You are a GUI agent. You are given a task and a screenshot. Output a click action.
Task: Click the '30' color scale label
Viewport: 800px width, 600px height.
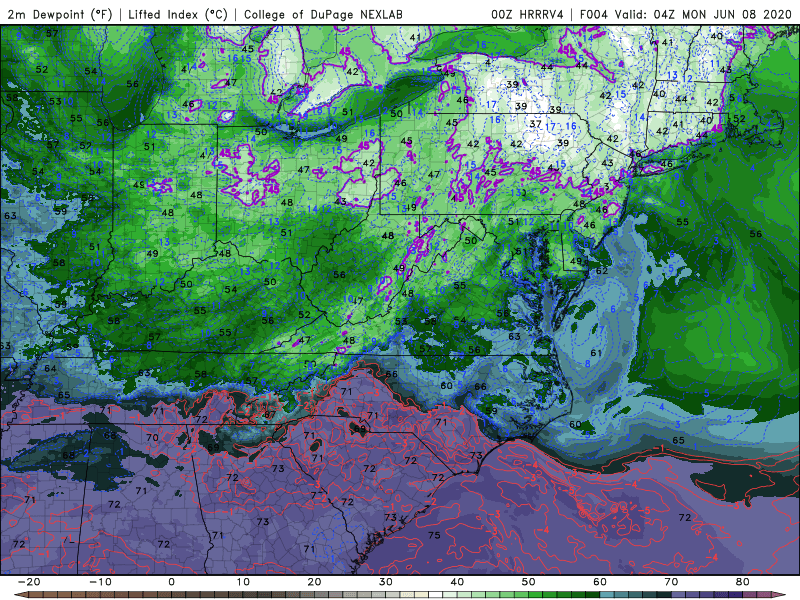coord(386,582)
